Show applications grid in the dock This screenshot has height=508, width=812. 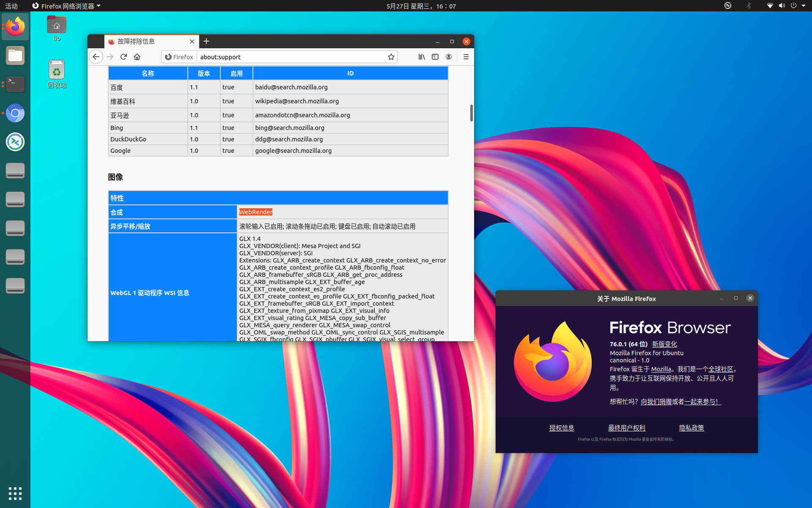(15, 493)
